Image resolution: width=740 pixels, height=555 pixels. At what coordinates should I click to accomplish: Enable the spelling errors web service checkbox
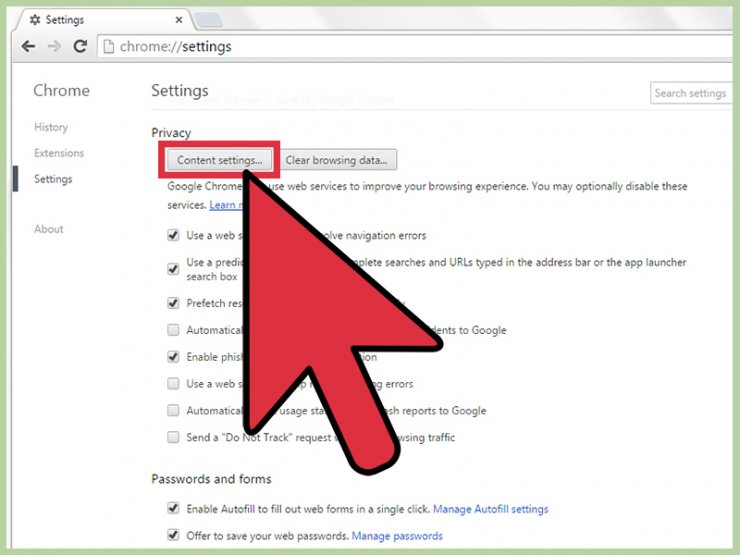click(x=173, y=384)
